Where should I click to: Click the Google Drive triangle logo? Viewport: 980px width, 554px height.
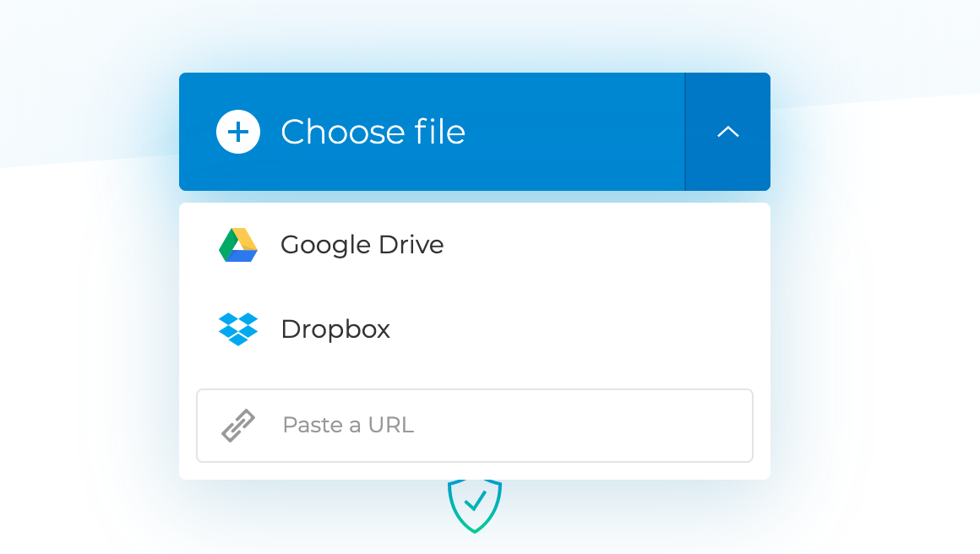coord(238,245)
